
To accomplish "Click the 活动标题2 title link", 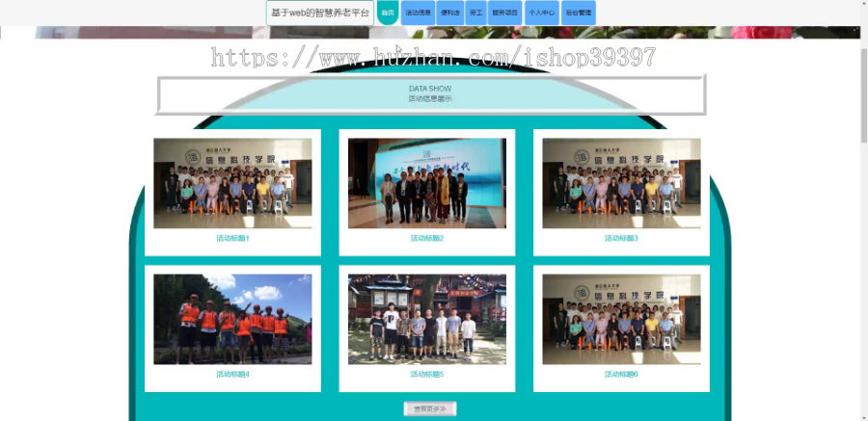I will pos(427,238).
